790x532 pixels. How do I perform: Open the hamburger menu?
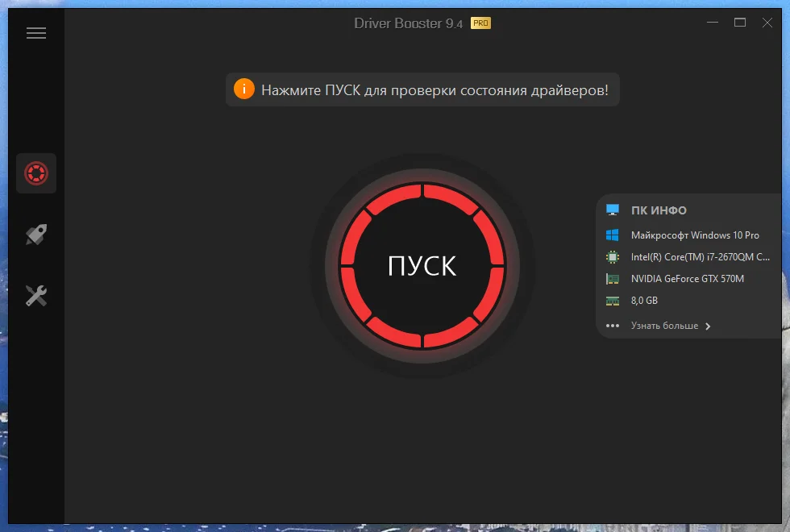coord(36,33)
